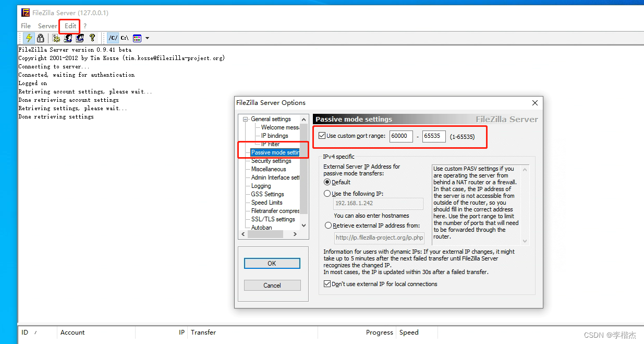
Task: Click the port range end field 65535
Action: point(434,136)
